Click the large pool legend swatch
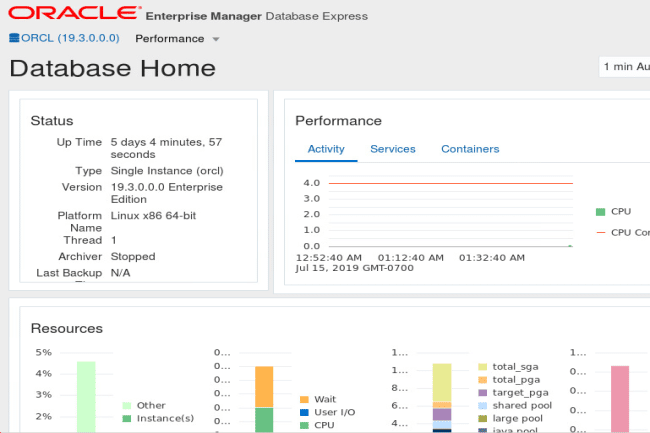 click(483, 418)
